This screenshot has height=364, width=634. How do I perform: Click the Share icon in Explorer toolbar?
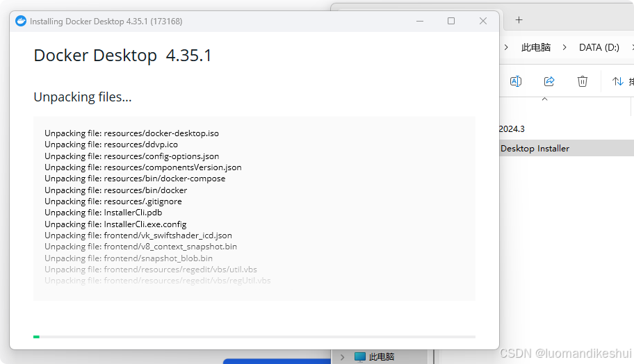click(549, 81)
